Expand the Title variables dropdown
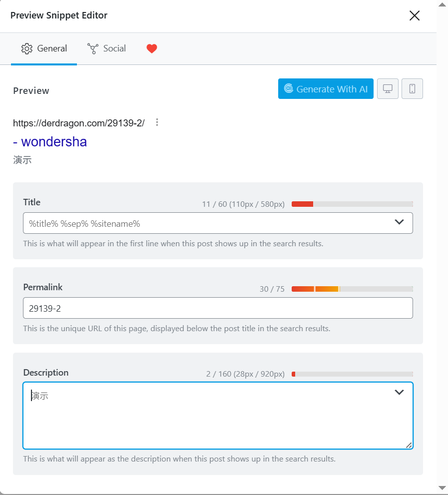Viewport: 448px width, 495px height. click(399, 222)
